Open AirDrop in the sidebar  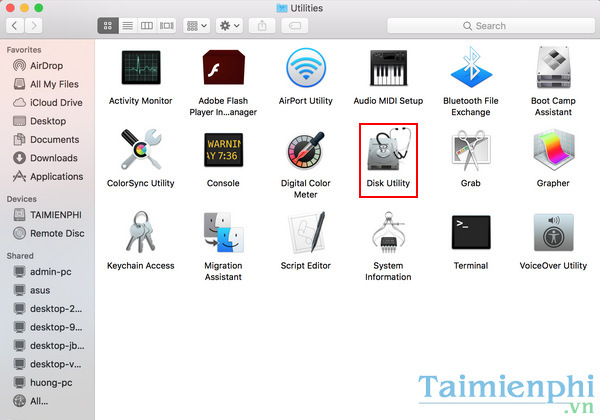coord(47,65)
